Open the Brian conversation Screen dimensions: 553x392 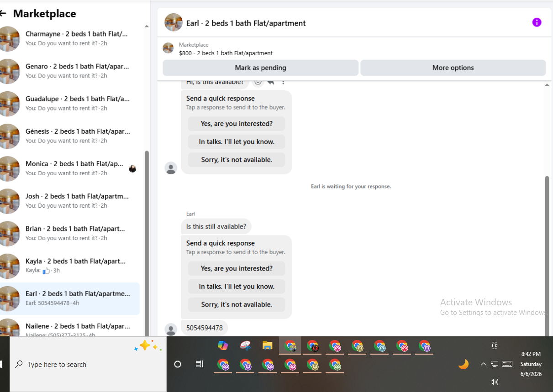70,233
